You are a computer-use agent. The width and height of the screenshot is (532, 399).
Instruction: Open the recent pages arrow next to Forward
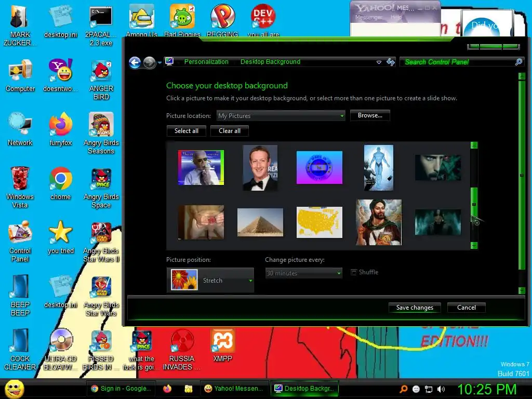click(159, 62)
